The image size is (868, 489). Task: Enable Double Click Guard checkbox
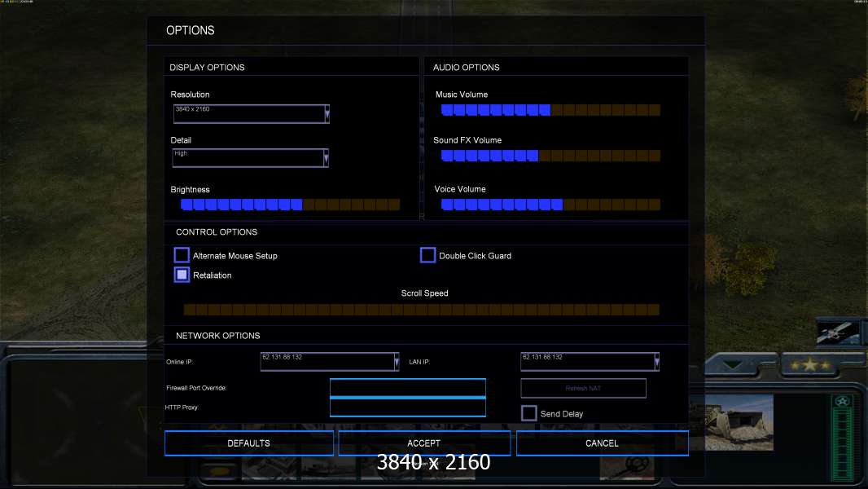point(427,255)
